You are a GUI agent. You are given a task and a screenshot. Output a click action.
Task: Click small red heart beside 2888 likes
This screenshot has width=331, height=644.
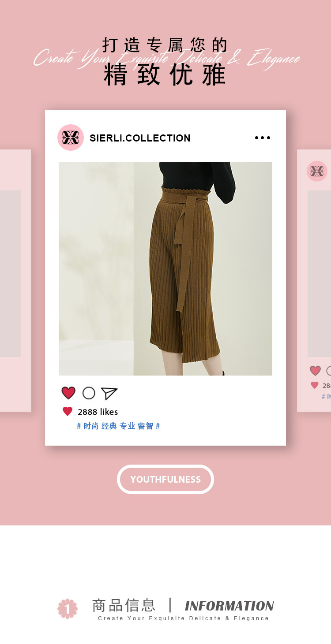click(x=68, y=412)
